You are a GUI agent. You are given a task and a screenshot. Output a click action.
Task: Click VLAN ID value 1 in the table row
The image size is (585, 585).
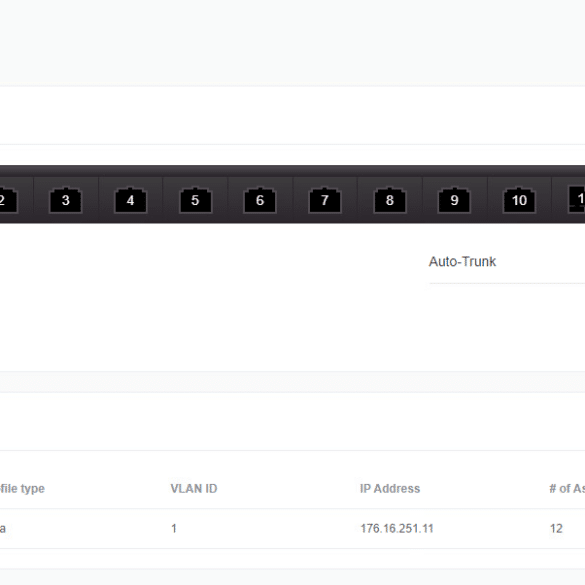click(174, 528)
